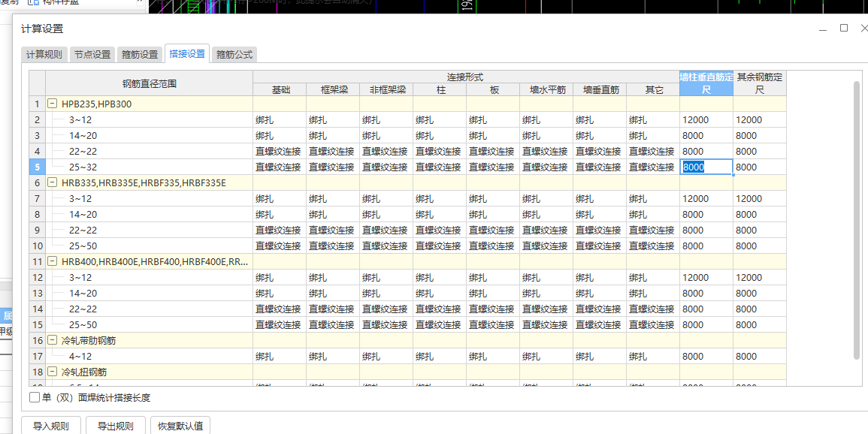Click 非框架梁 cell 绑扎 in row 8
The height and width of the screenshot is (434, 868).
[386, 215]
